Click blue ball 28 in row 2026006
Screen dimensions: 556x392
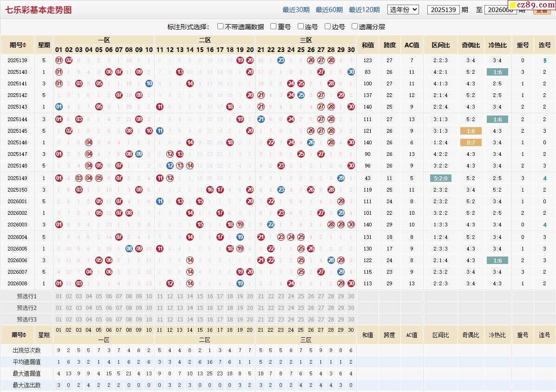click(331, 260)
